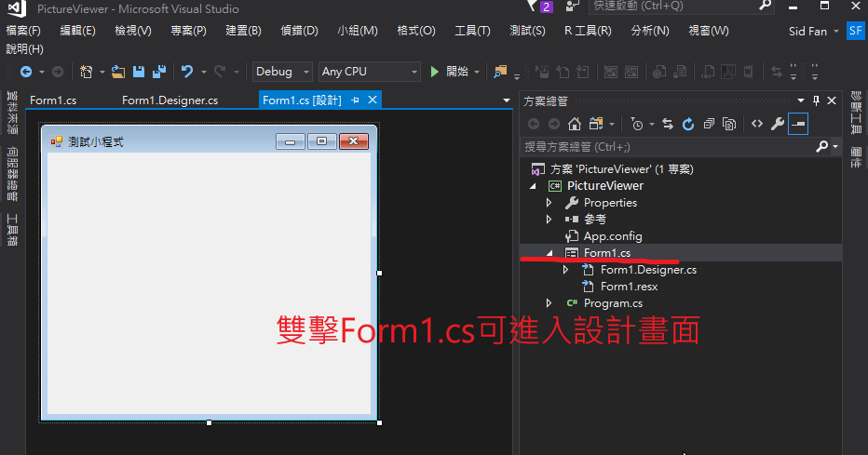Open the 工具(T) menu
The height and width of the screenshot is (455, 868).
click(x=472, y=31)
